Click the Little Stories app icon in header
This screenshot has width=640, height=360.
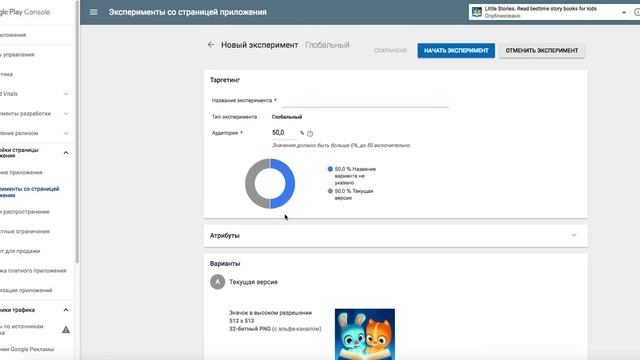pos(477,12)
